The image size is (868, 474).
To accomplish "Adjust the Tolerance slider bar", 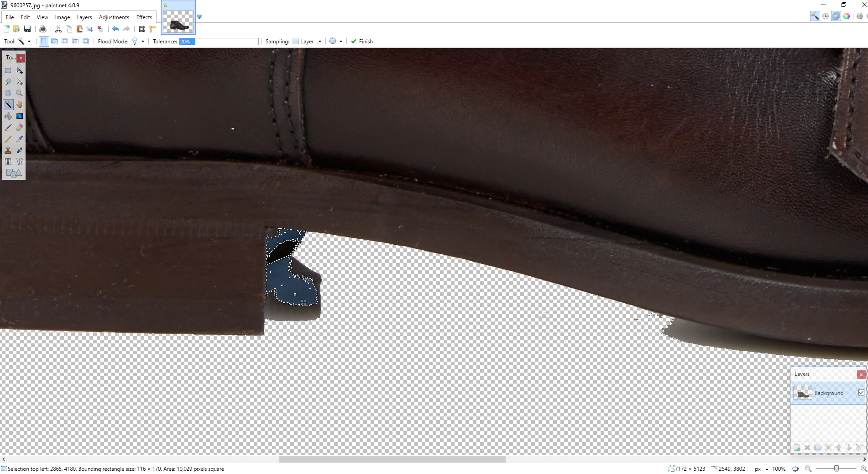I will pos(219,41).
